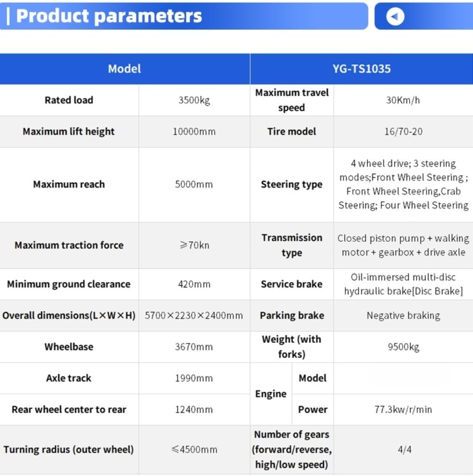Select the Tire model value 16/70-20
Viewport: 473px width, 476px height.
click(x=403, y=132)
